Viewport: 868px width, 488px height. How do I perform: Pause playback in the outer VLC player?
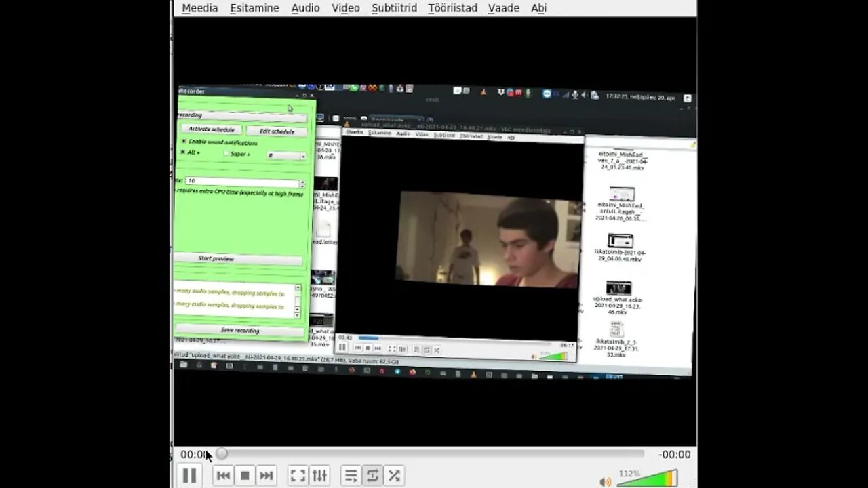coord(189,476)
